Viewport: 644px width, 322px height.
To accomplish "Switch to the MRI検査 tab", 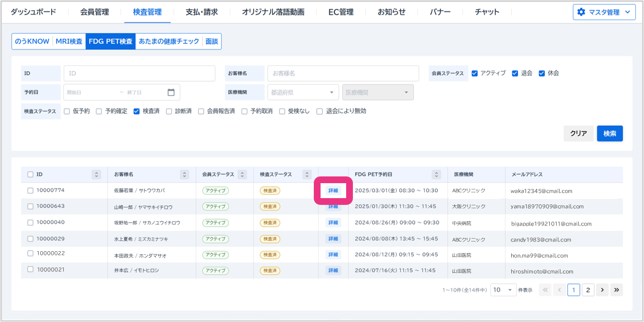I will (69, 41).
